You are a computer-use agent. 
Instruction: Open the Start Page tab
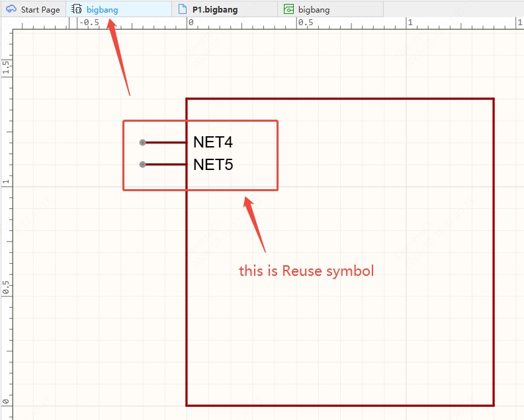tap(33, 9)
